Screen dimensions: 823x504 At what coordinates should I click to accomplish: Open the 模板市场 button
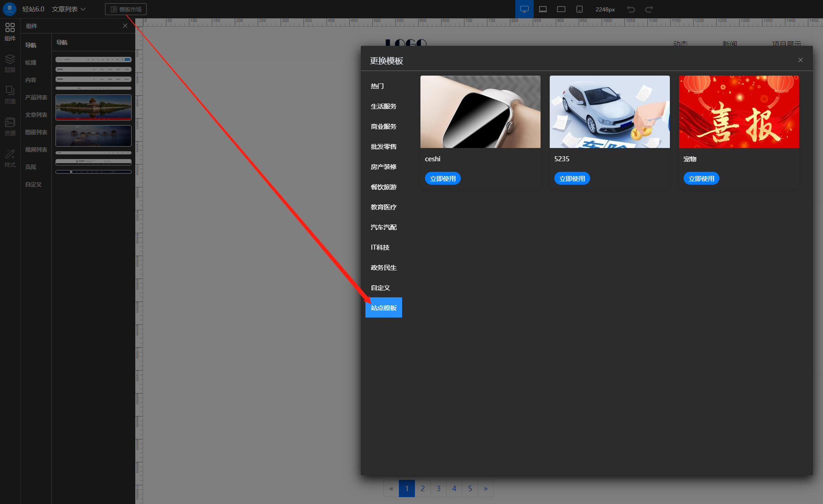coord(126,9)
